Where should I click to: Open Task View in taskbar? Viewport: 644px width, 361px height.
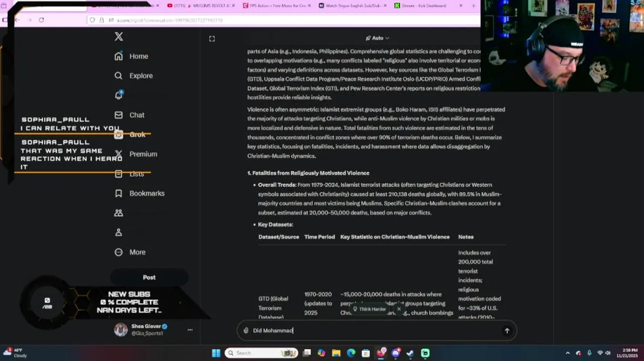(x=307, y=353)
